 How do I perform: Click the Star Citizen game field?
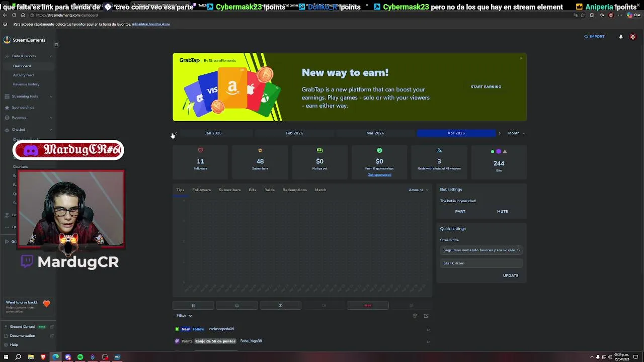481,263
